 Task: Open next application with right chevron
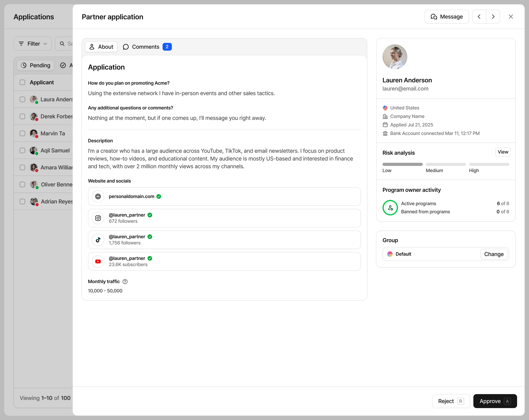pyautogui.click(x=493, y=17)
